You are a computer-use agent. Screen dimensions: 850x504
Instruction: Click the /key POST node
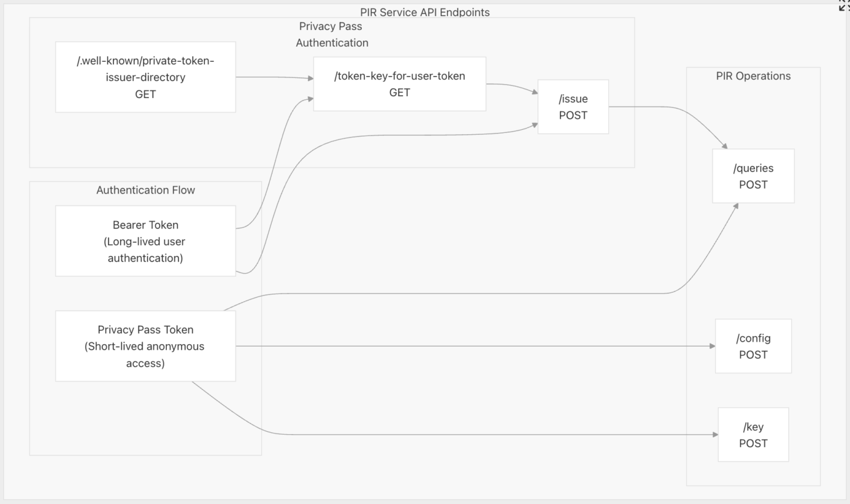752,435
